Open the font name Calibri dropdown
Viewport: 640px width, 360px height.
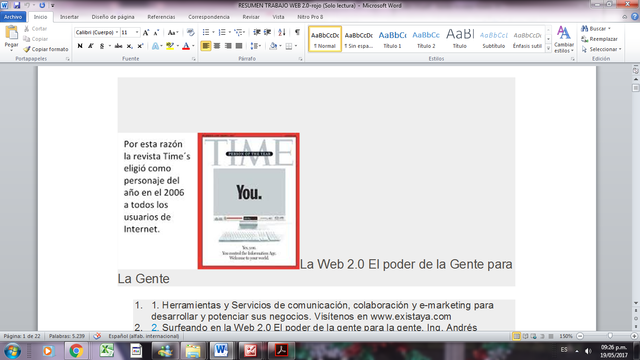[117, 32]
